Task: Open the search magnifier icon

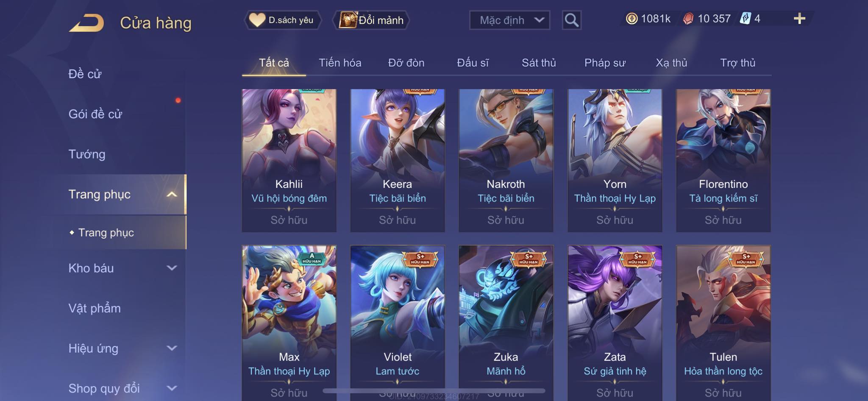Action: click(x=571, y=20)
